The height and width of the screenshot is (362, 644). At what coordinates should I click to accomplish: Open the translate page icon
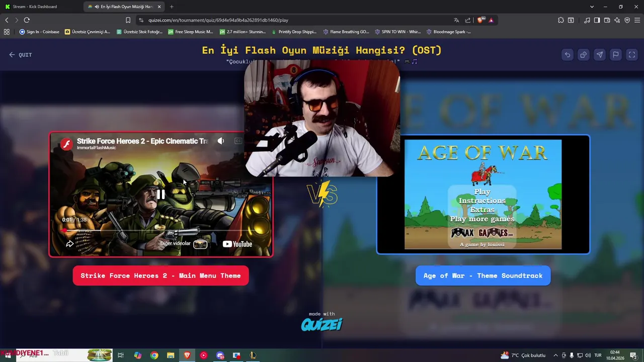456,20
